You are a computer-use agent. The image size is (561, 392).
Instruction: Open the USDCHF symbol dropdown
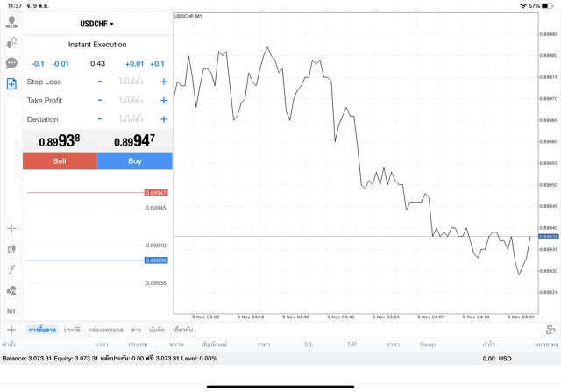tap(97, 23)
